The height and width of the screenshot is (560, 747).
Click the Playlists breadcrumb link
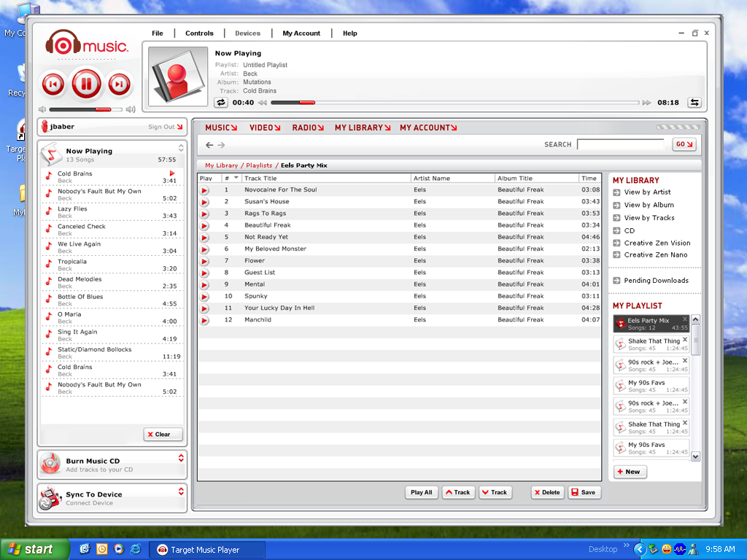[x=259, y=166]
